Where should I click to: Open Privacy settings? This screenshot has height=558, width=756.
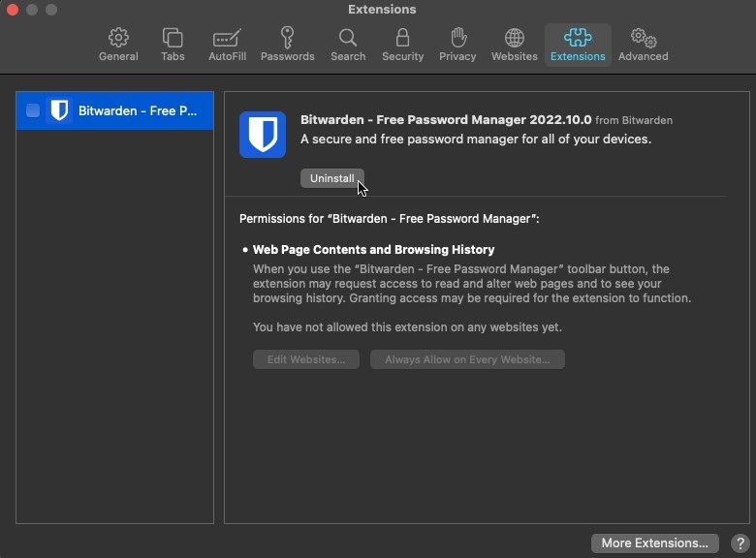tap(457, 45)
